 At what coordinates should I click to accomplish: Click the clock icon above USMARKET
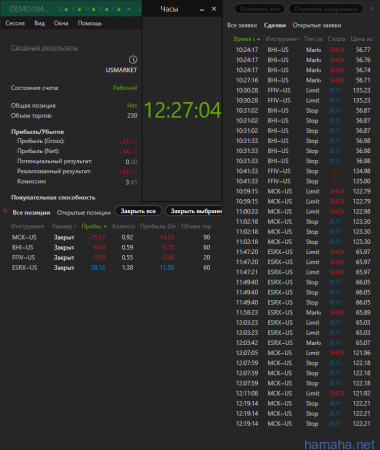coord(133,60)
